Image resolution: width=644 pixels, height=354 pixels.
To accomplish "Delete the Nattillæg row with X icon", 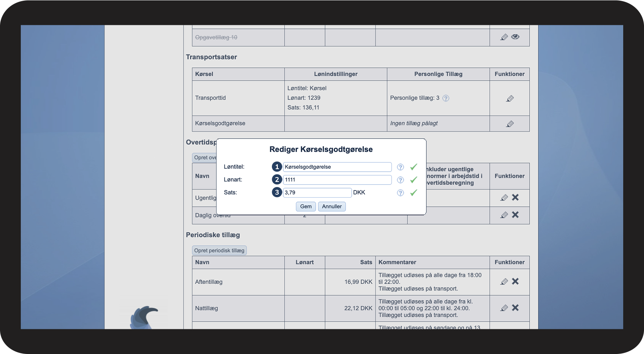I will [515, 308].
